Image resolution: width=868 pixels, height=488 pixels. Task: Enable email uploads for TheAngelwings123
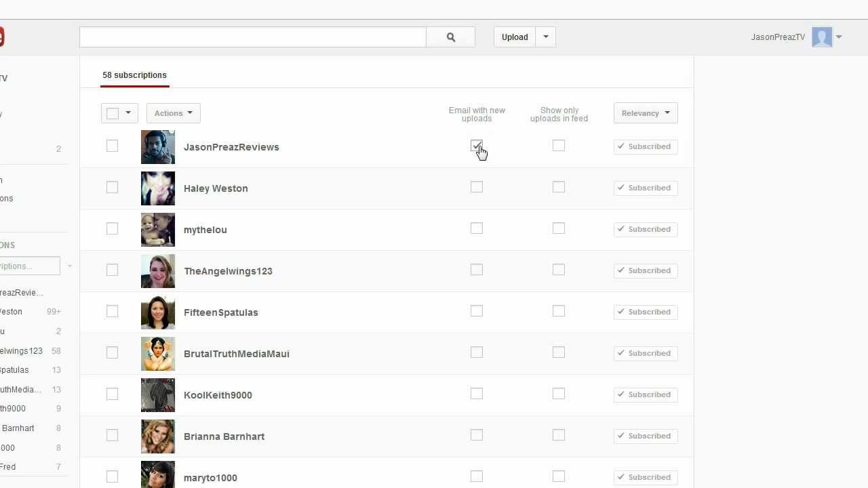point(477,270)
